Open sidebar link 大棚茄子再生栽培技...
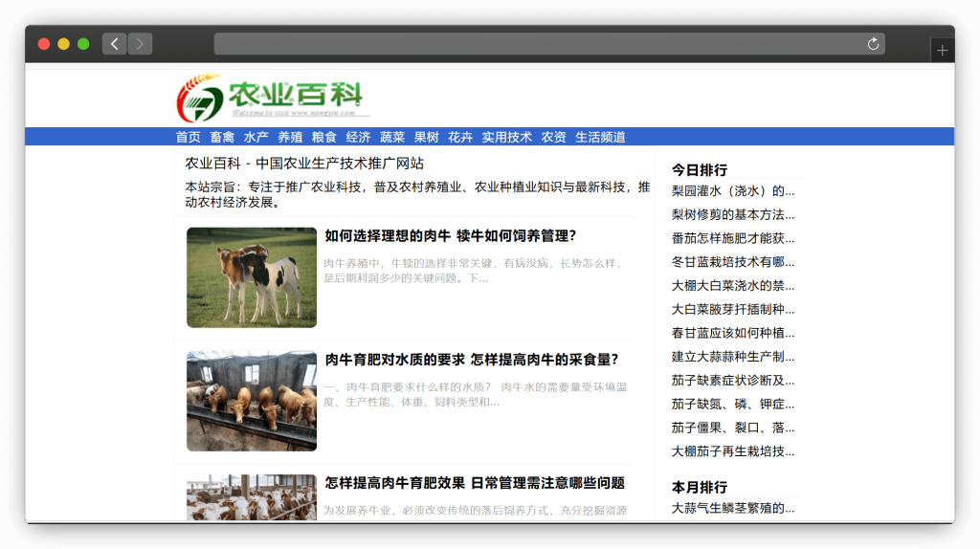 [x=733, y=451]
